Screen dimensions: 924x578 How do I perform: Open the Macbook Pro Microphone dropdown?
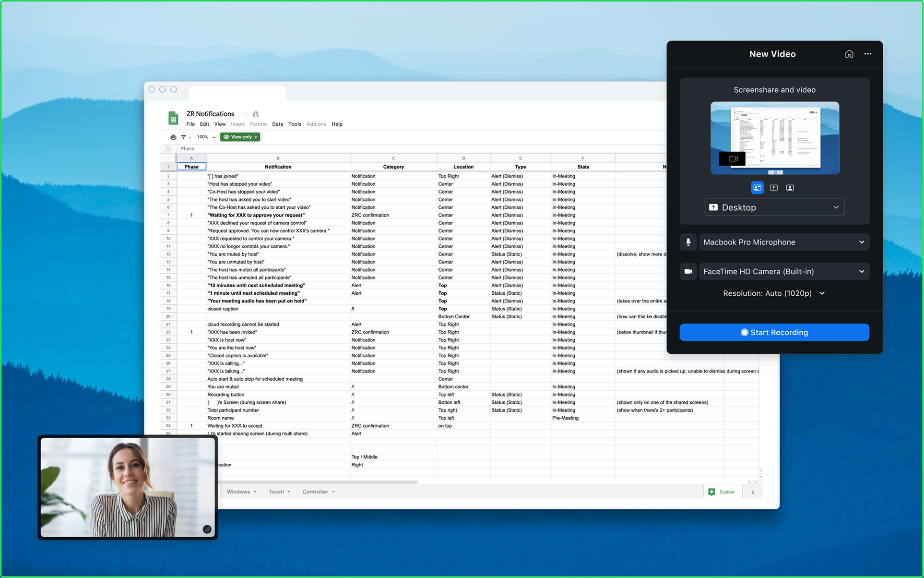pyautogui.click(x=784, y=242)
